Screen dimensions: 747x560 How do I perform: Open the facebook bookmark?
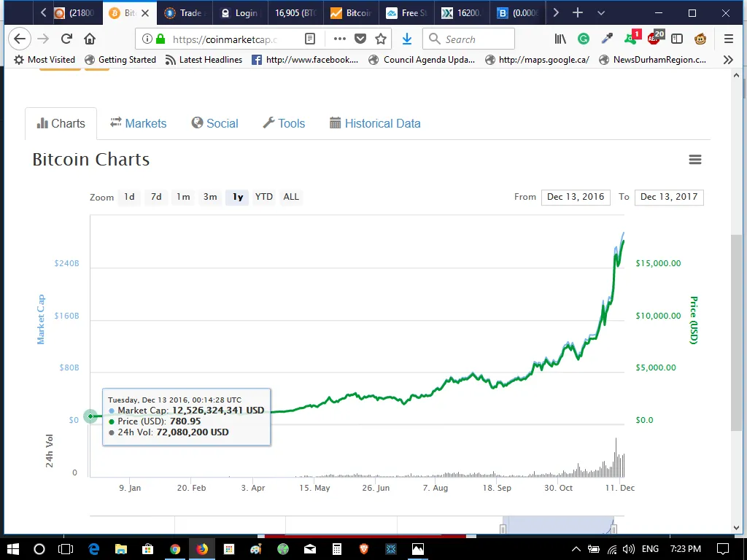pyautogui.click(x=305, y=60)
